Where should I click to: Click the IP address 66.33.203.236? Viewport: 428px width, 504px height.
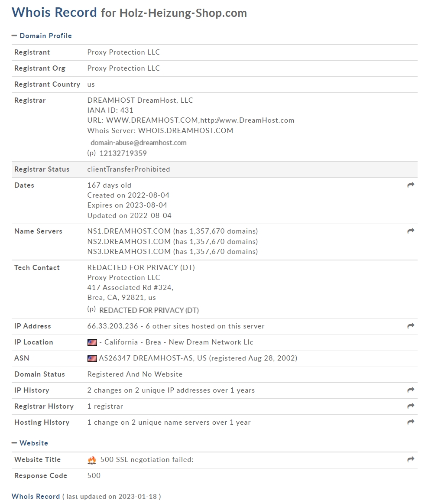pyautogui.click(x=113, y=326)
